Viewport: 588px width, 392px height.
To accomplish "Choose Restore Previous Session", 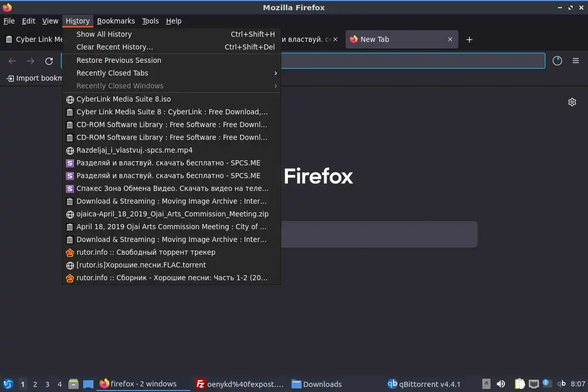I will (x=171, y=60).
